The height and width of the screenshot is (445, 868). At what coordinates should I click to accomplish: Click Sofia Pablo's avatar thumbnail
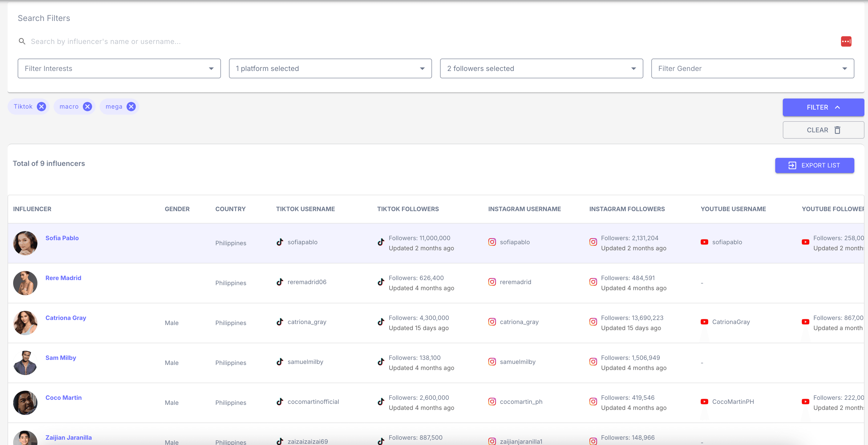(x=25, y=243)
